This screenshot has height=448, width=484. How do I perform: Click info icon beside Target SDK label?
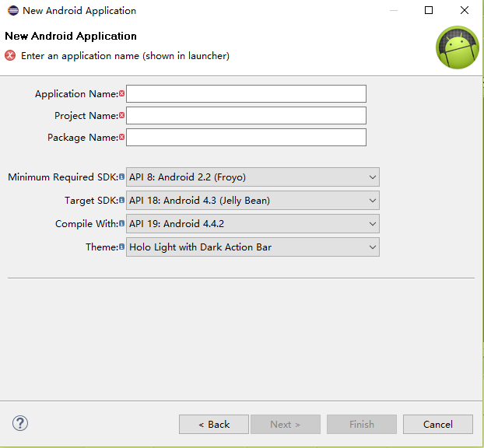click(x=121, y=200)
